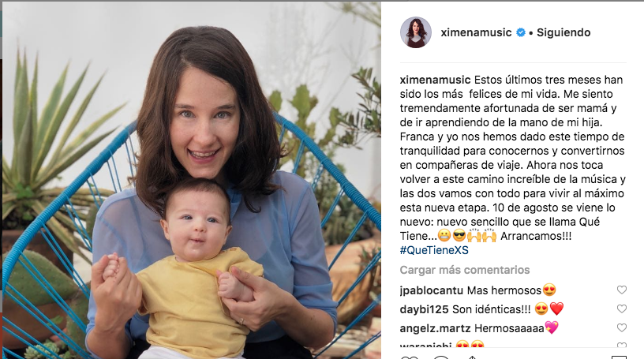The image size is (644, 359).
Task: Click the verified badge next to ximenamusic
Action: (x=521, y=32)
